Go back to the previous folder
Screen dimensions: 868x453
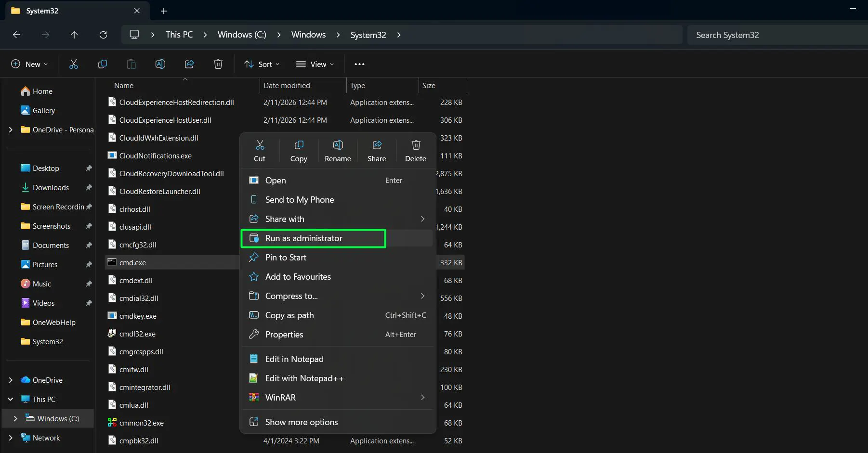[17, 35]
